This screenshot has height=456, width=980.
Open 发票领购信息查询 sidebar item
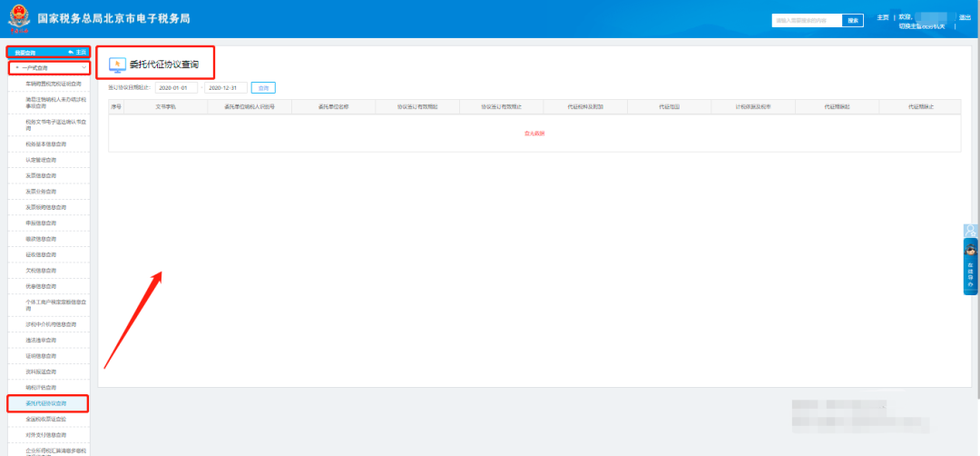tap(45, 207)
